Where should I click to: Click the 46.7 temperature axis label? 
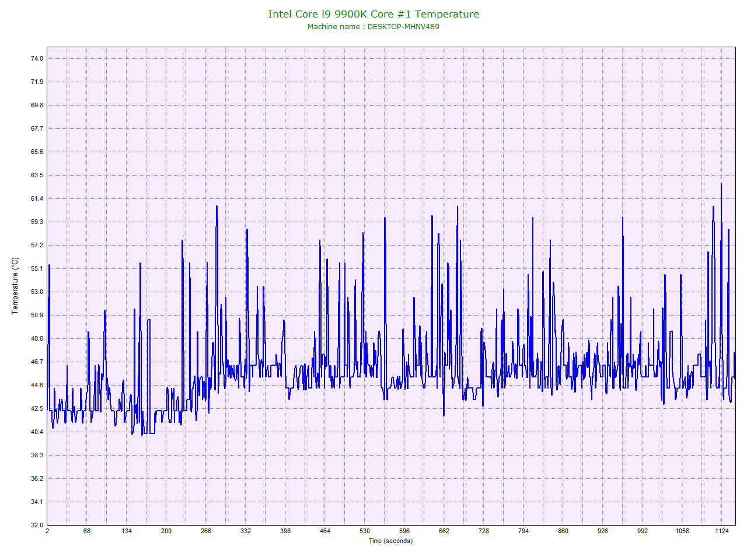(x=37, y=362)
